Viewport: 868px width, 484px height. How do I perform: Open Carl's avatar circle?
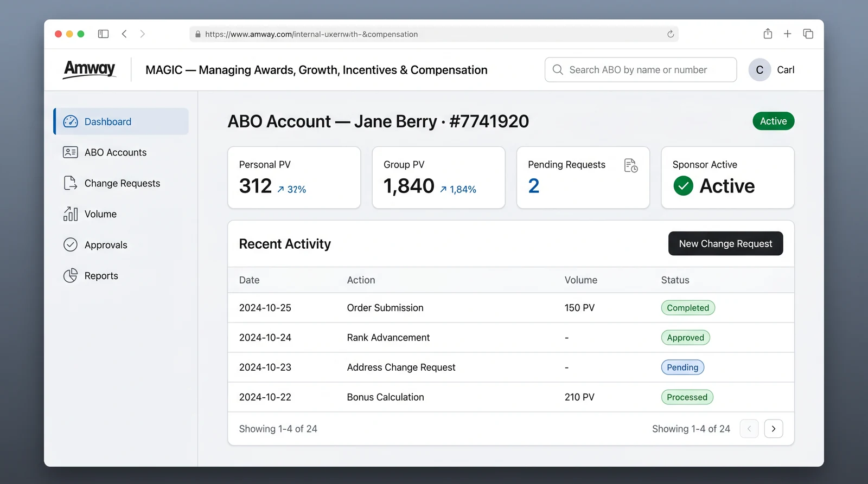pyautogui.click(x=759, y=69)
